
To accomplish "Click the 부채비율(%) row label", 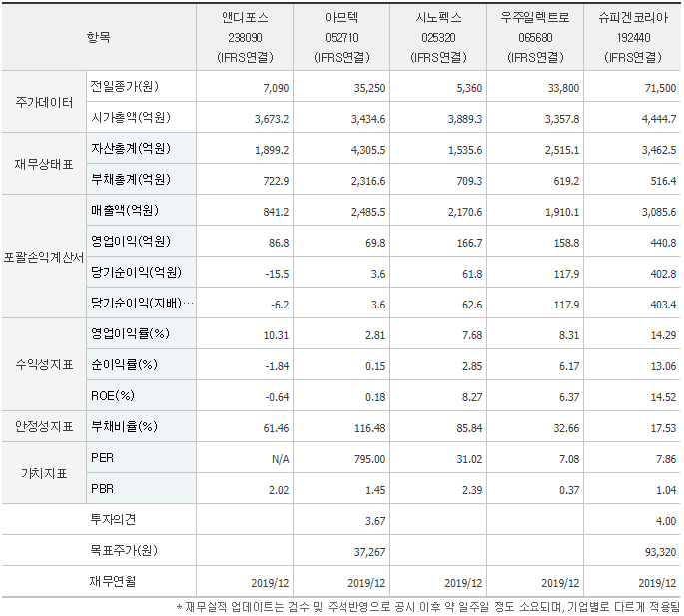I will click(x=125, y=426).
